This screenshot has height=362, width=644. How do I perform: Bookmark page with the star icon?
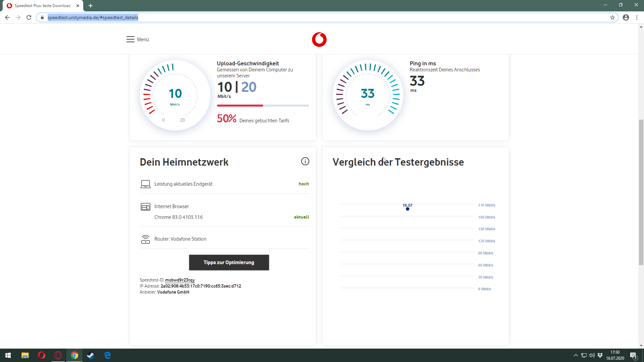pyautogui.click(x=612, y=17)
